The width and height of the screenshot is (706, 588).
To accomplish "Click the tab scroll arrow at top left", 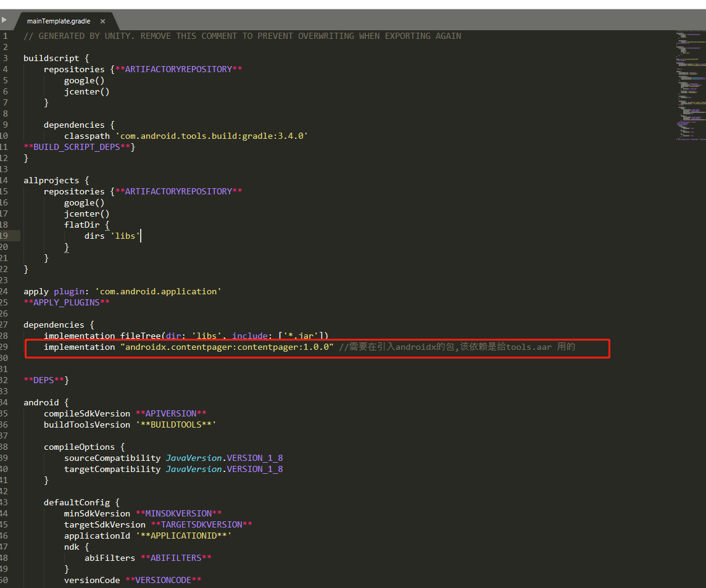I will point(4,20).
